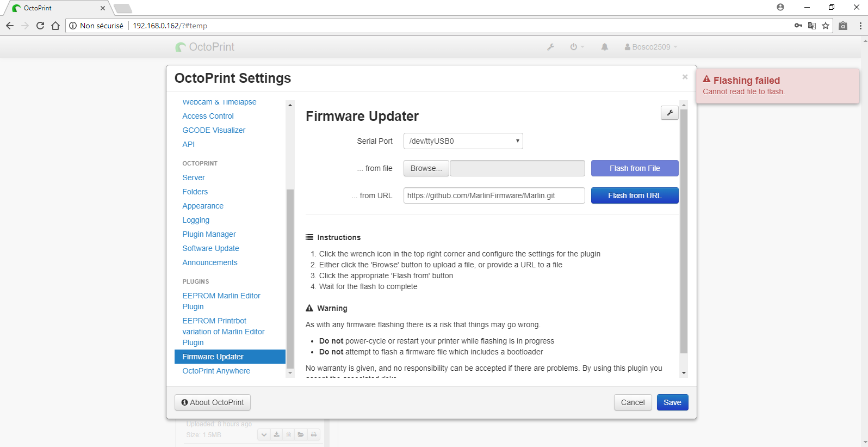Open EEPROM Marlin Editor Plugin settings
The height and width of the screenshot is (447, 868).
pyautogui.click(x=221, y=301)
